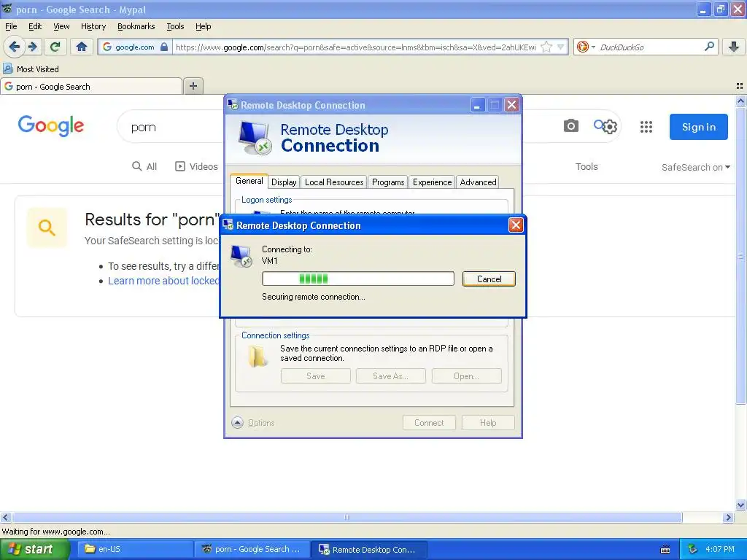Click the Open... saved connection button

coord(466,376)
